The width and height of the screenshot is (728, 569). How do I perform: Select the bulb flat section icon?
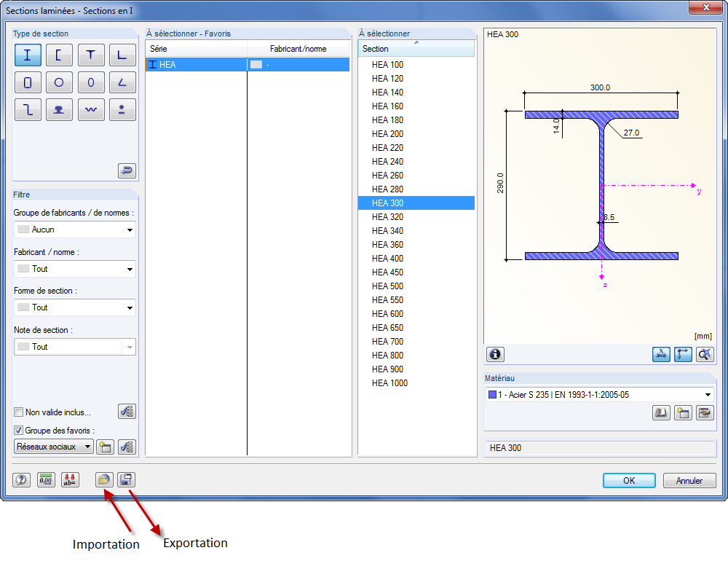[x=122, y=109]
